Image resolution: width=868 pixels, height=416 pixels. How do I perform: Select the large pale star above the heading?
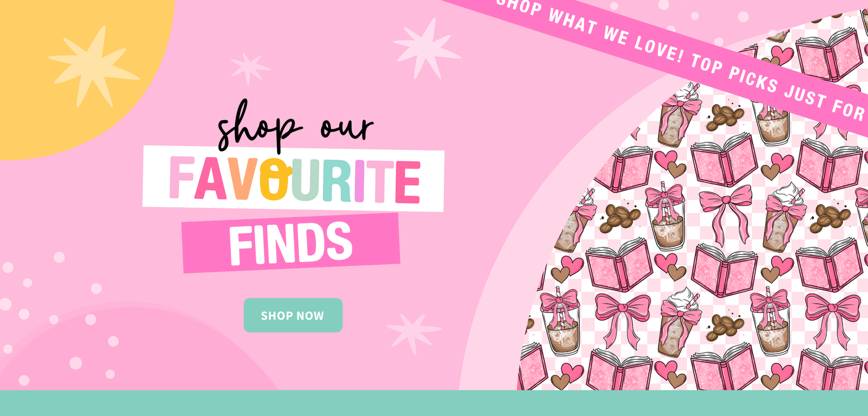point(427,47)
